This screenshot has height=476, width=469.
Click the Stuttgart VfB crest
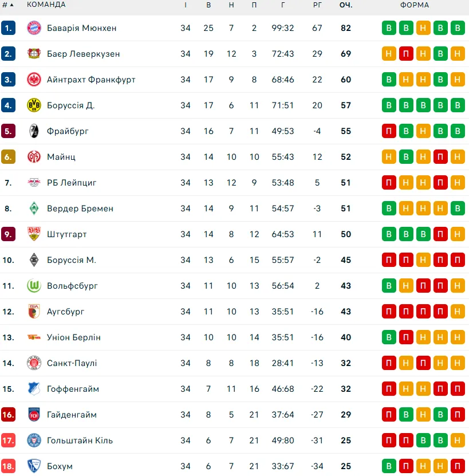pyautogui.click(x=34, y=234)
